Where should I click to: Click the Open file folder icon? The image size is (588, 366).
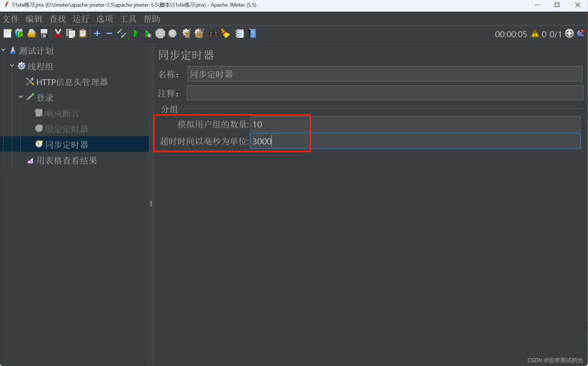pyautogui.click(x=32, y=34)
